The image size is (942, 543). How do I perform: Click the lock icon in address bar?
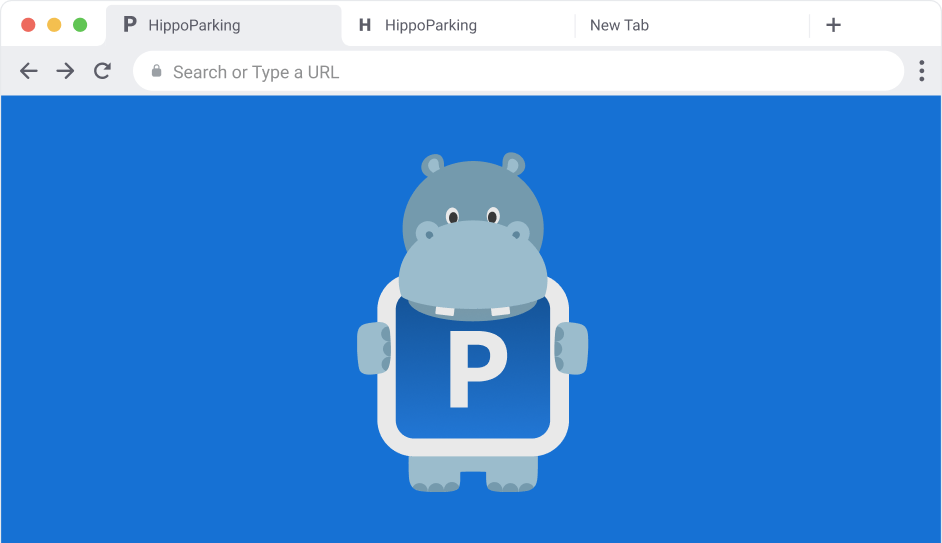tap(156, 71)
